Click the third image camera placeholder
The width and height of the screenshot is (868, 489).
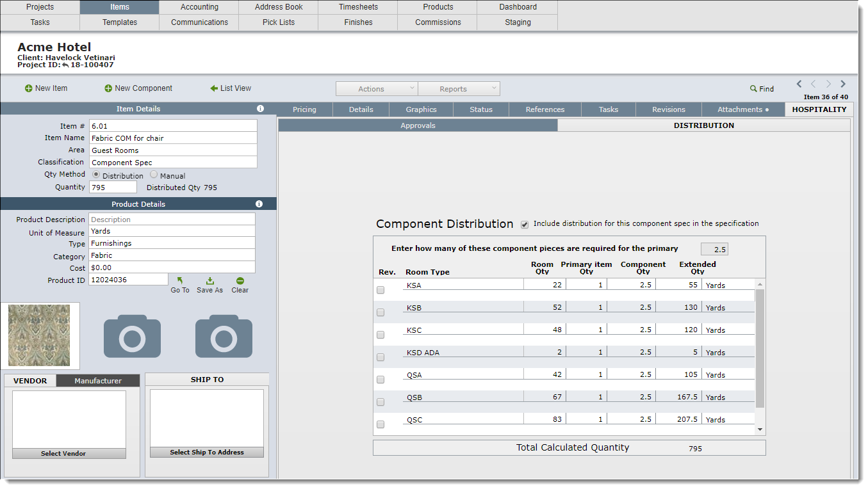coord(224,336)
